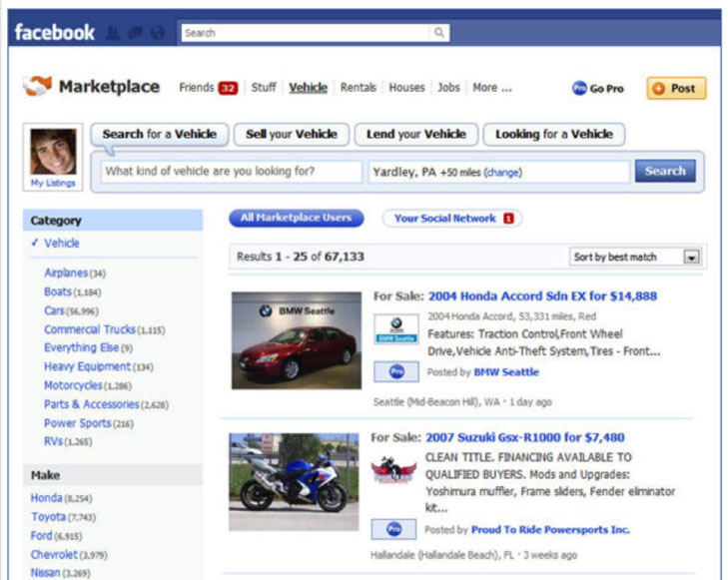The height and width of the screenshot is (580, 728).
Task: Click the vehicle keyword input field
Action: (232, 172)
